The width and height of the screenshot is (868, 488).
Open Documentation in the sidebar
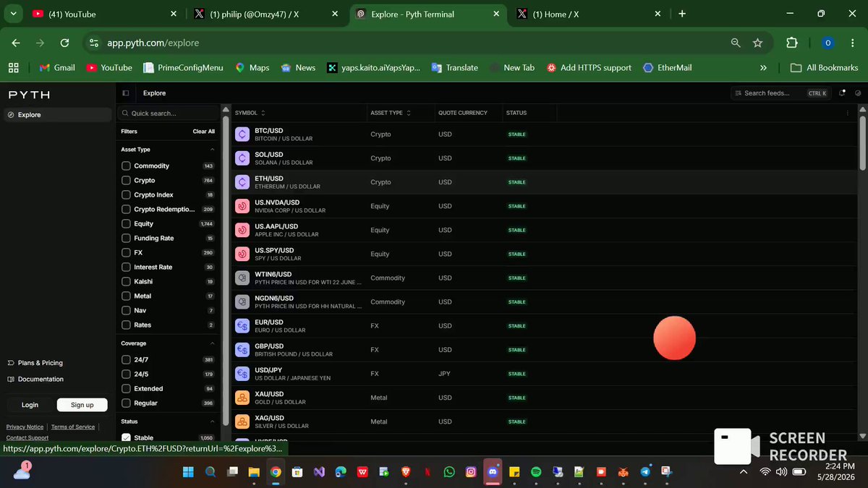(35, 380)
